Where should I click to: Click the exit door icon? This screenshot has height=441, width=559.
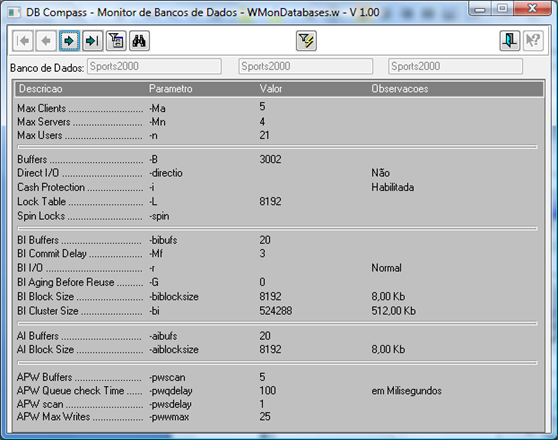(509, 41)
